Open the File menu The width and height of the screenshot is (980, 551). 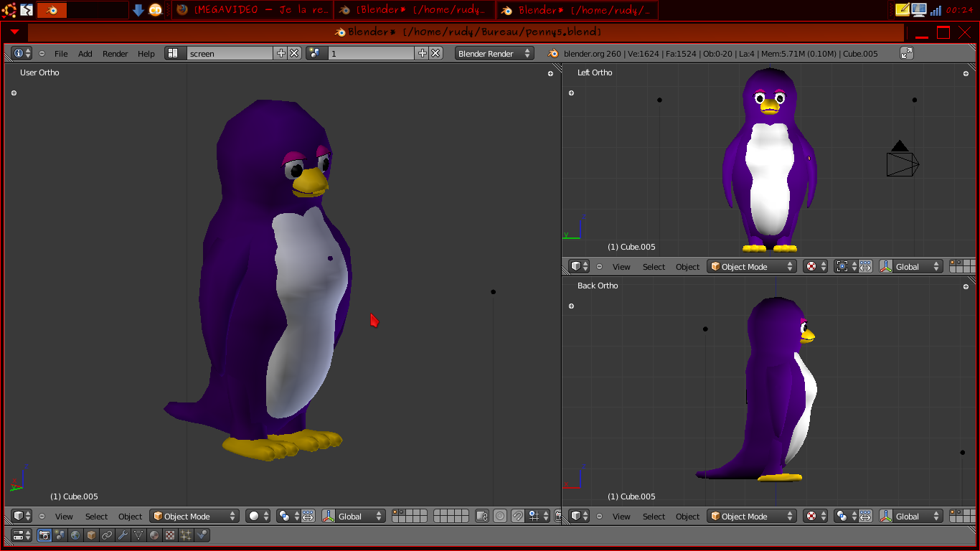point(61,54)
